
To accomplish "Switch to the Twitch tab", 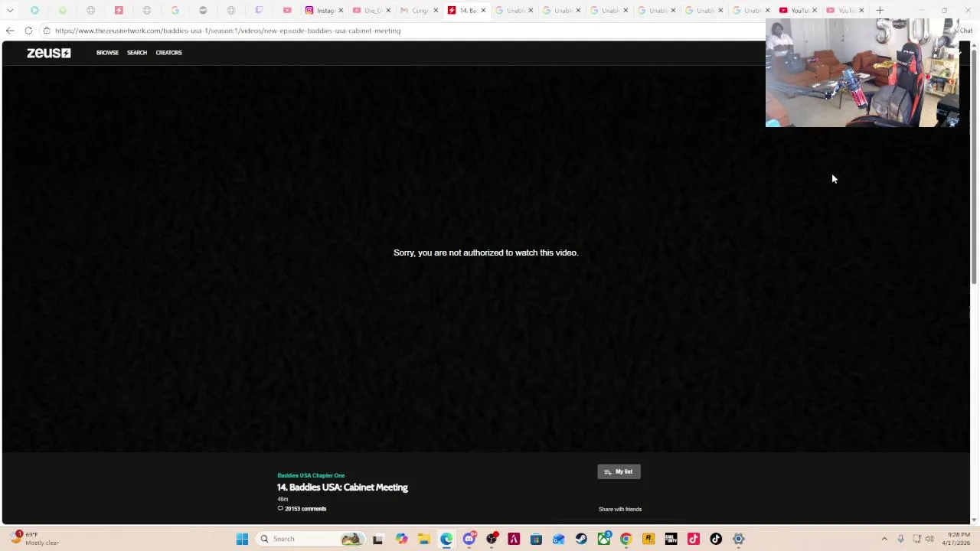I will tap(259, 11).
